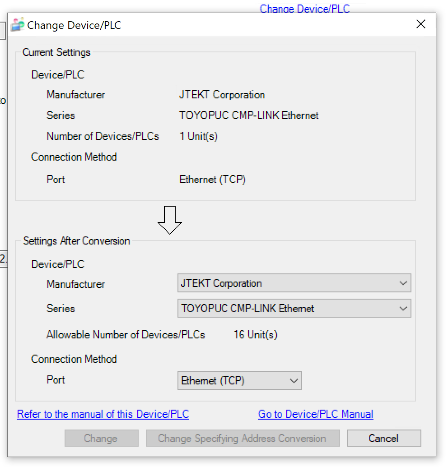Click the dialog title bar text
The image size is (448, 476).
pyautogui.click(x=74, y=25)
